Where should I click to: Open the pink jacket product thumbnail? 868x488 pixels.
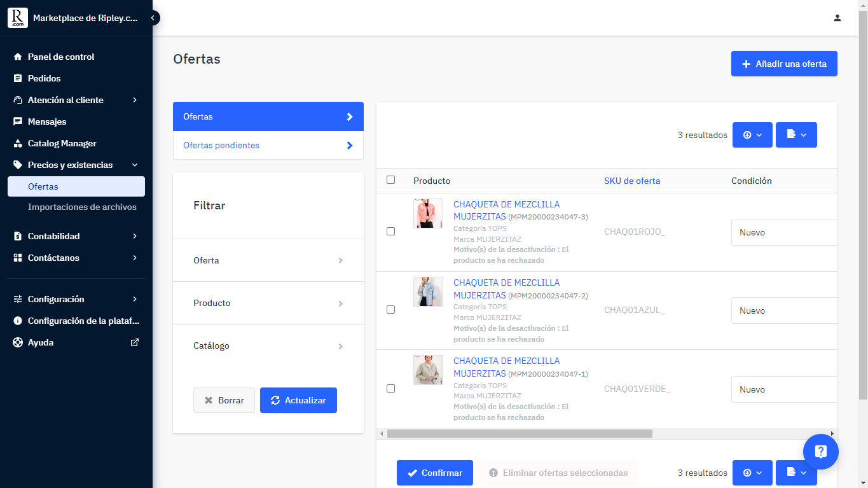click(x=428, y=214)
